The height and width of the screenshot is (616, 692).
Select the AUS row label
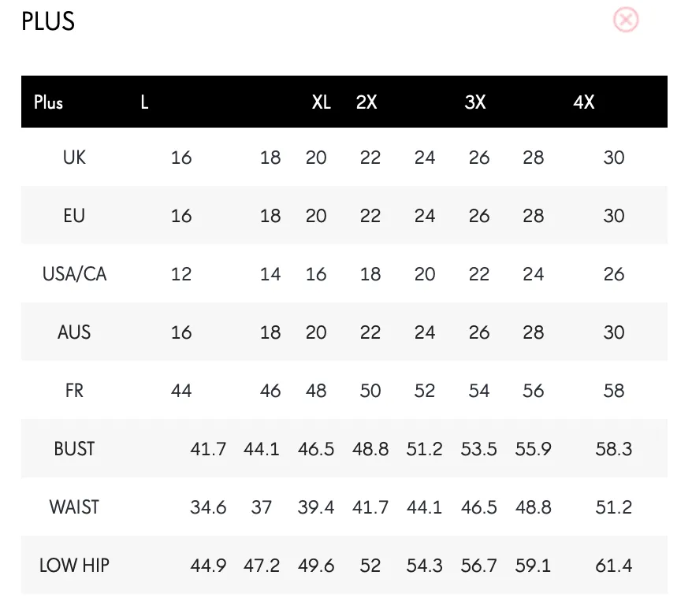[74, 332]
